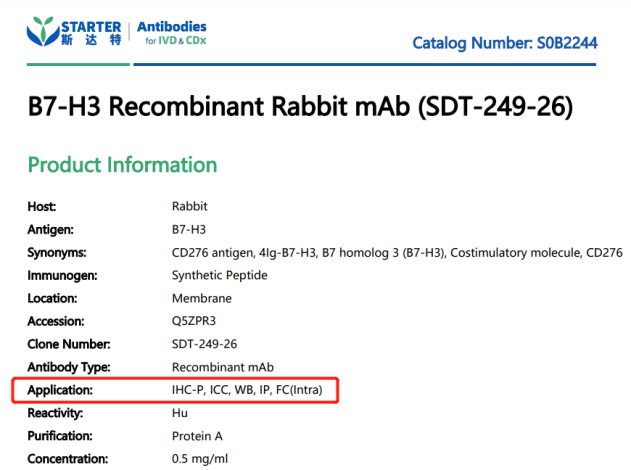The width and height of the screenshot is (631, 470).
Task: Click the application list IHC-P, ICC, WB, IP, FC(Intra)
Action: coord(248,390)
